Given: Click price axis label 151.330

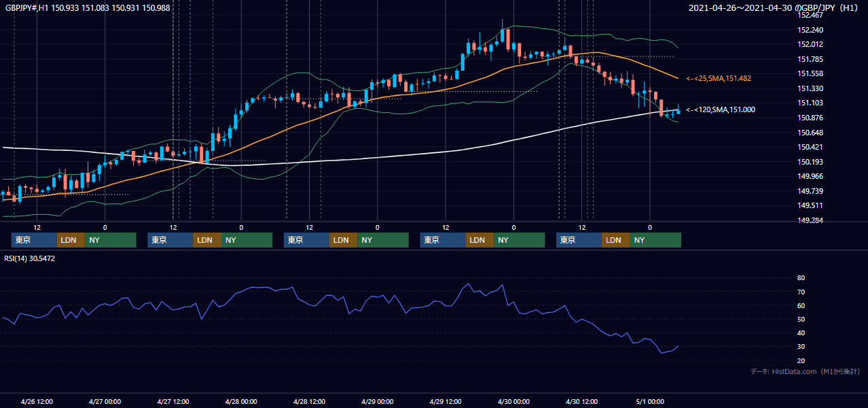Looking at the screenshot, I should [811, 88].
